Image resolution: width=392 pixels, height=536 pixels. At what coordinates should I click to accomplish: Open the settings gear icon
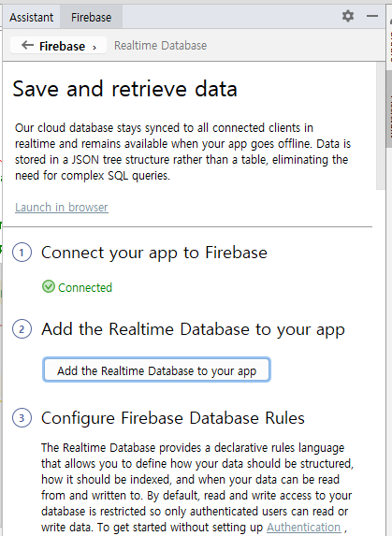click(x=348, y=16)
